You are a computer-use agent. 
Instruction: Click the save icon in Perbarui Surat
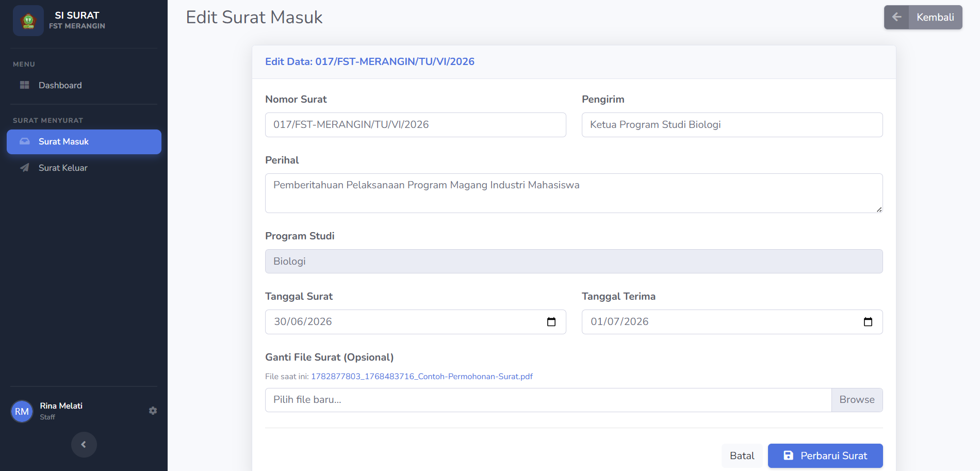coord(788,456)
